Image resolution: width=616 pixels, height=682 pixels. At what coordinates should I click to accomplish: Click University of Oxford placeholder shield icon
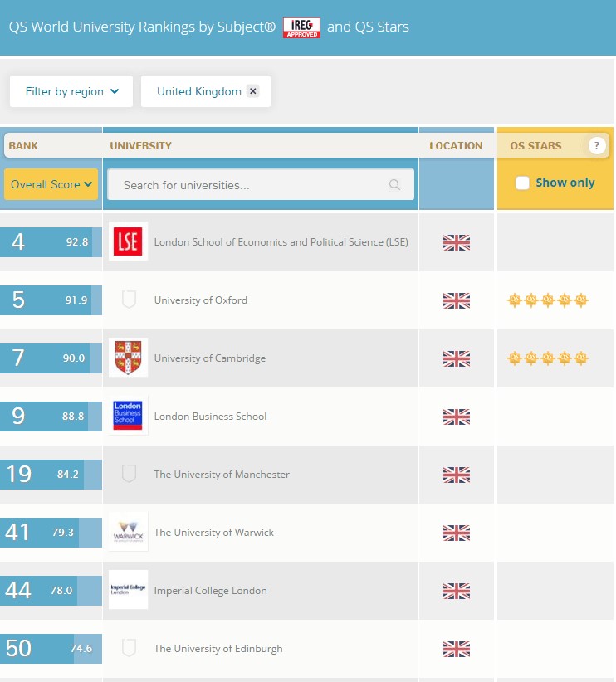click(129, 300)
